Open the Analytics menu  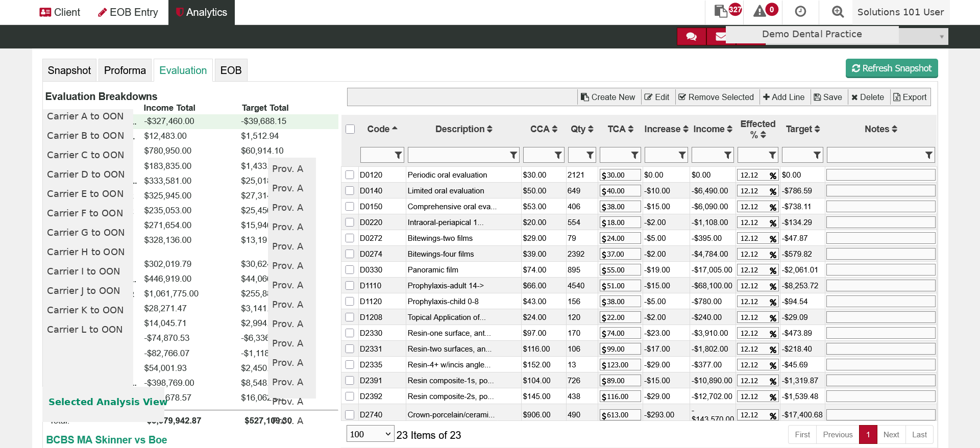[202, 12]
